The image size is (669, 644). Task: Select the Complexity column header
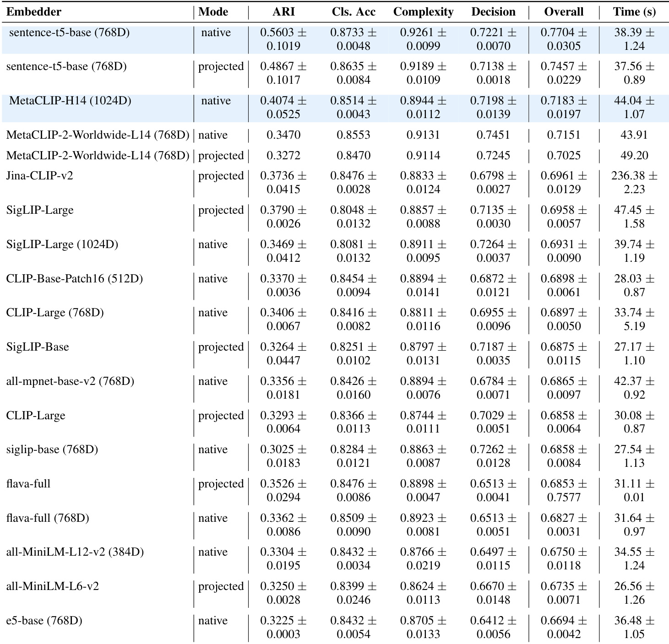click(x=423, y=12)
